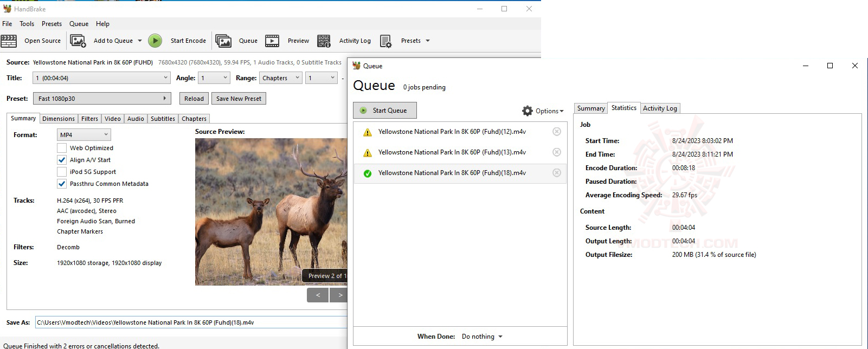868x349 pixels.
Task: Show the next source preview image
Action: (339, 295)
